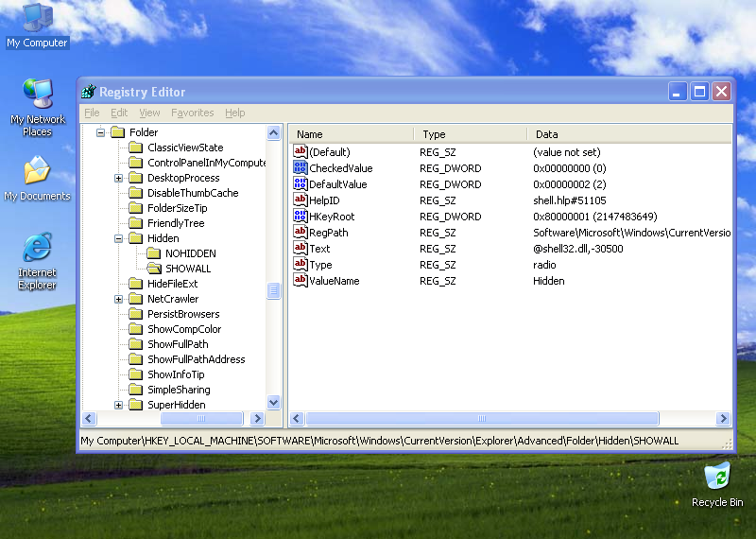Click the ValueName string value icon
The width and height of the screenshot is (756, 539).
(300, 280)
